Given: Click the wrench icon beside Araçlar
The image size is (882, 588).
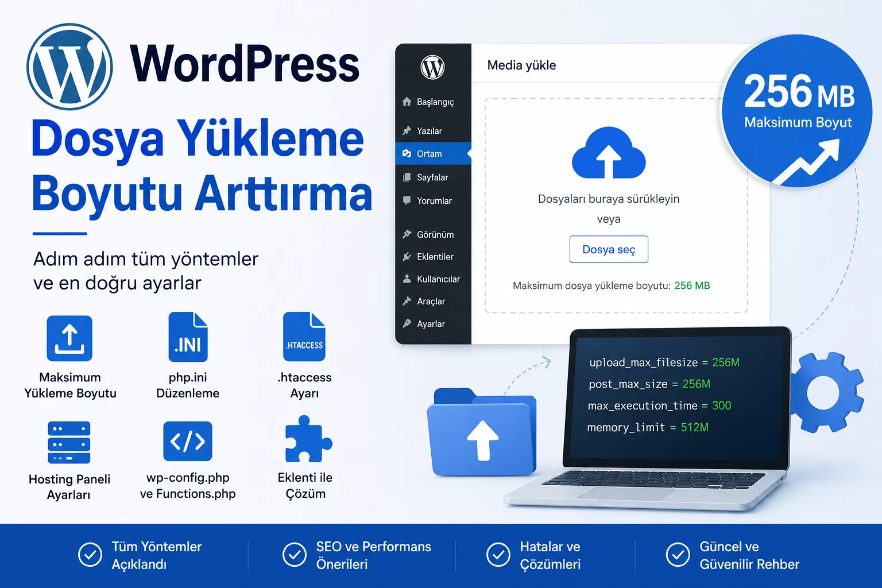Looking at the screenshot, I should (407, 301).
